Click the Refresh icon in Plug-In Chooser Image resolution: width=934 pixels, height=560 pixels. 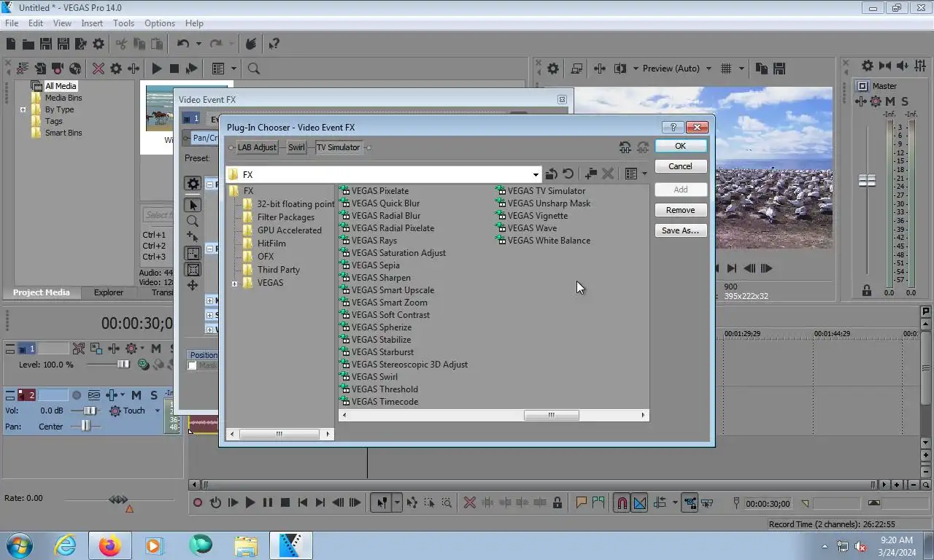pos(568,174)
